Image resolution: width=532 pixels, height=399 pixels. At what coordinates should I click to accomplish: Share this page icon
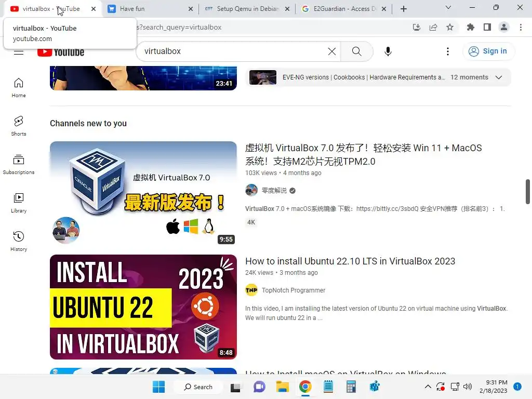[433, 27]
